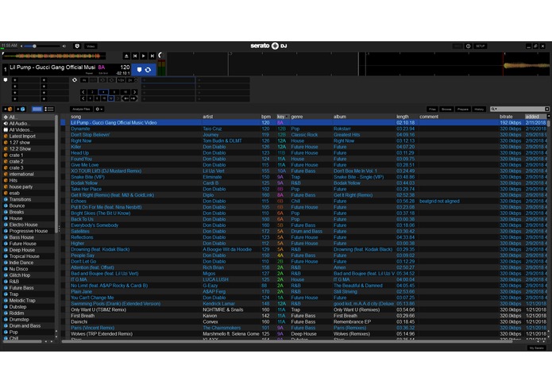Click the 'beatgrid not aligned' comment

pos(439,202)
